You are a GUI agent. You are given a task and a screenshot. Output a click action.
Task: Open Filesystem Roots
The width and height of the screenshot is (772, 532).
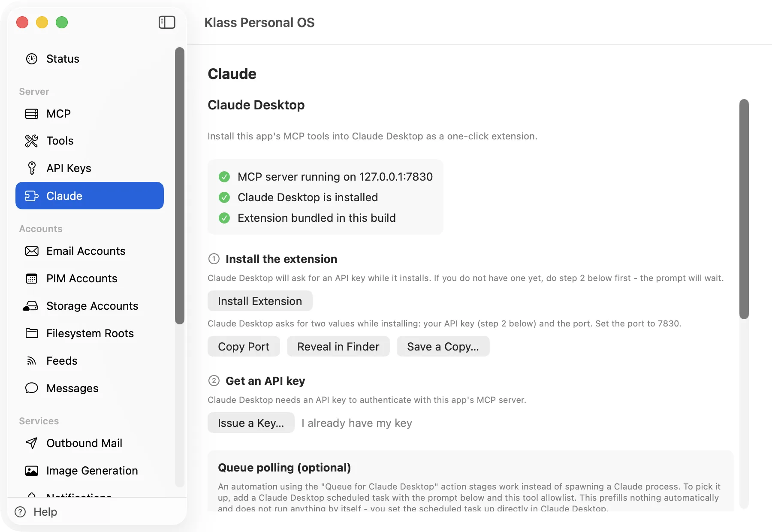pyautogui.click(x=90, y=333)
